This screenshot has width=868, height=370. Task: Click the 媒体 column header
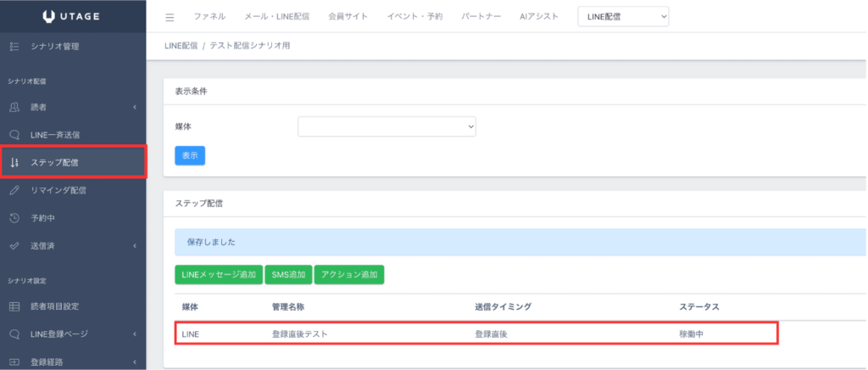tap(190, 307)
